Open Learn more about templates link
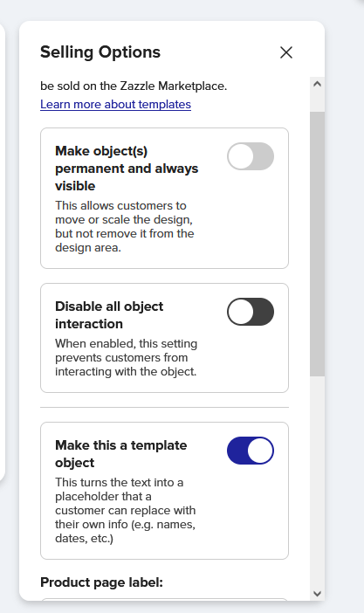 pos(116,105)
